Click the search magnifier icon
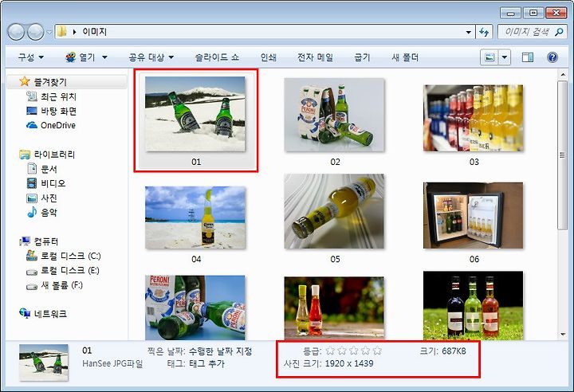This screenshot has width=574, height=392. [559, 32]
